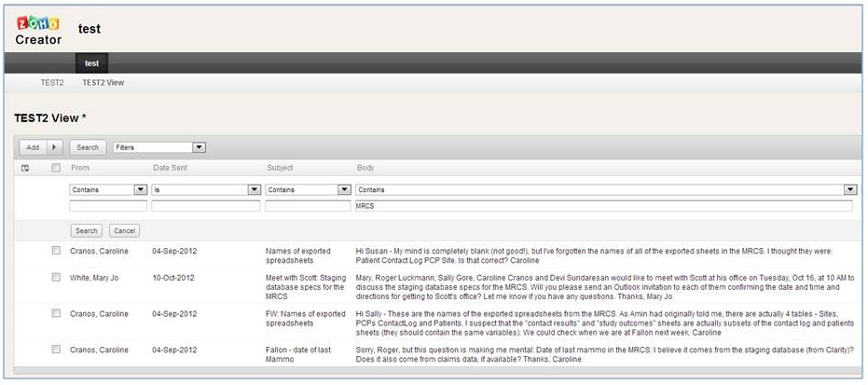Open the Body column Contains dropdown

[x=606, y=189]
